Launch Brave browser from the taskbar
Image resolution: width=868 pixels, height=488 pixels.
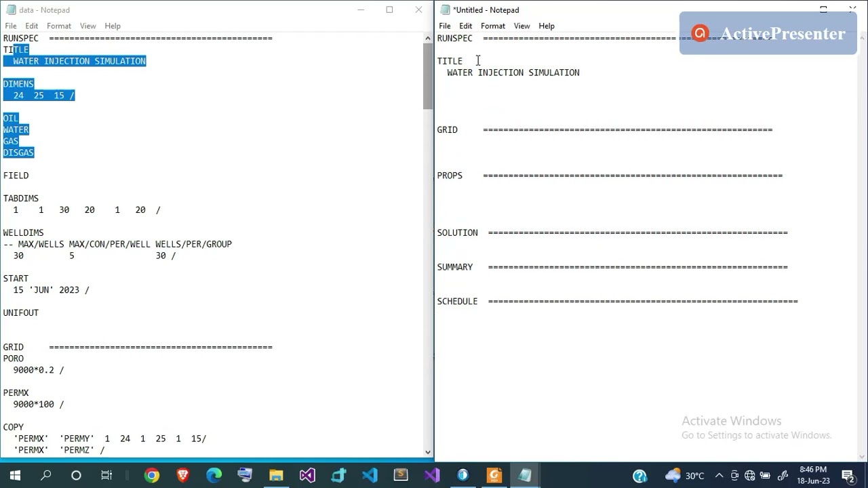[x=183, y=476]
